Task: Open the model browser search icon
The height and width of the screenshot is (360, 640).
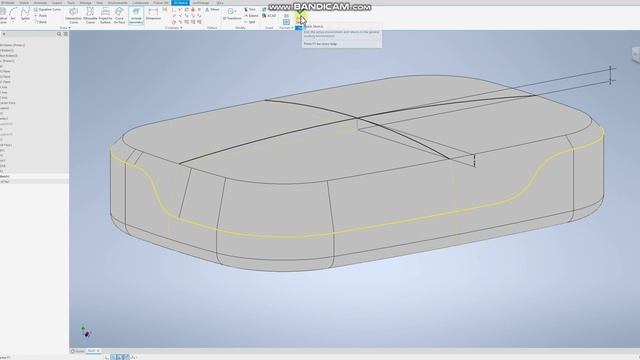Action: click(x=59, y=34)
